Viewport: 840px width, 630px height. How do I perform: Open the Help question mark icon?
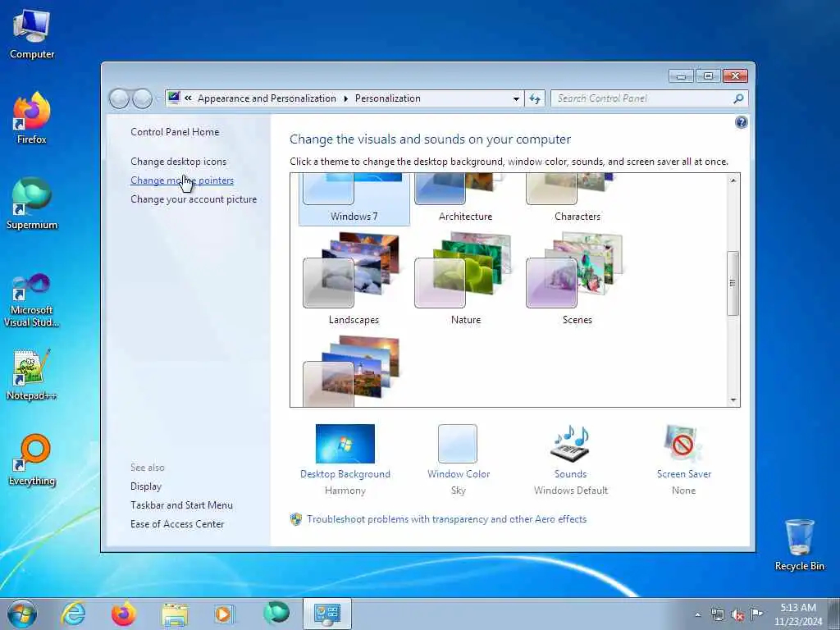[x=741, y=123]
